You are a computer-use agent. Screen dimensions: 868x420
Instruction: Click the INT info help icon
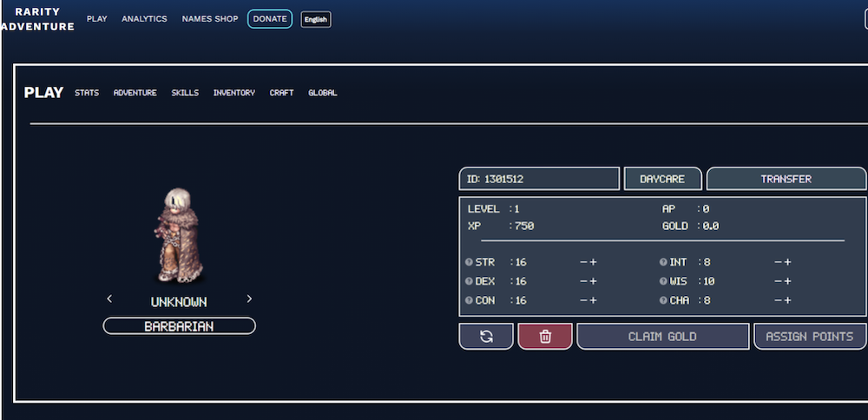click(x=663, y=262)
